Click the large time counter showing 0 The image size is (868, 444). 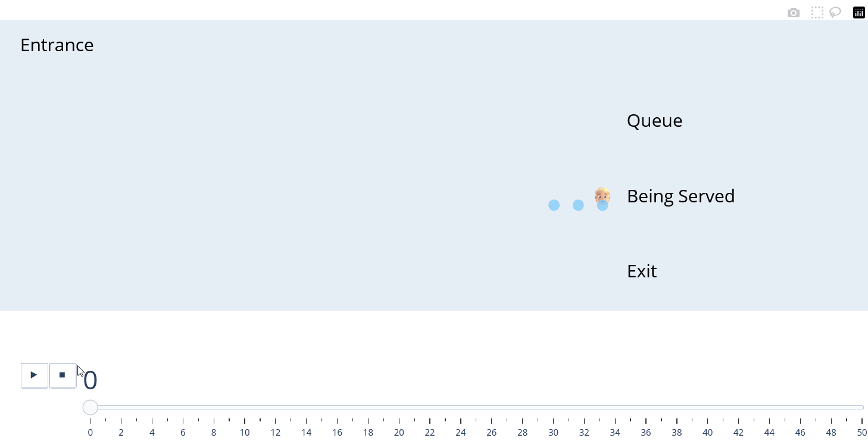pyautogui.click(x=90, y=379)
